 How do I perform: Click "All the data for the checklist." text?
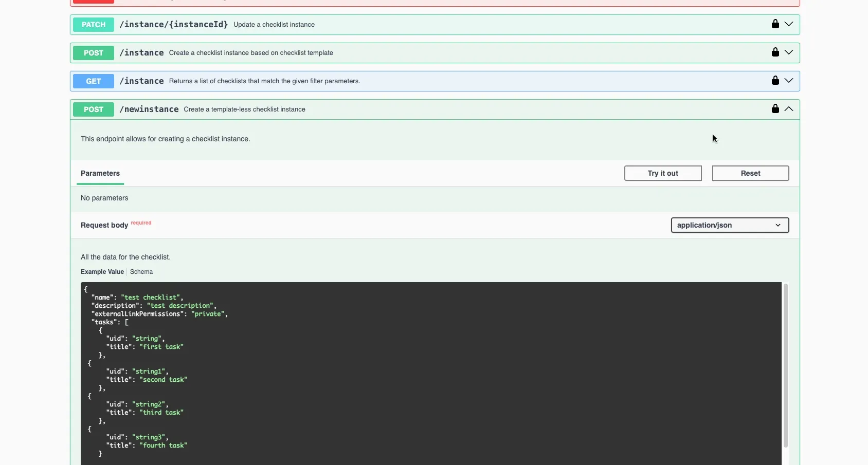[125, 257]
